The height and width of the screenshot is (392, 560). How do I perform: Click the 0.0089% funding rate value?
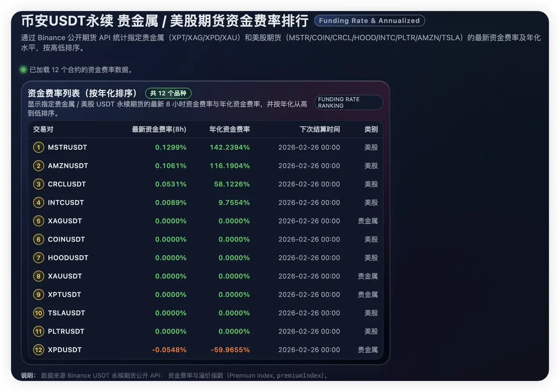pos(171,203)
